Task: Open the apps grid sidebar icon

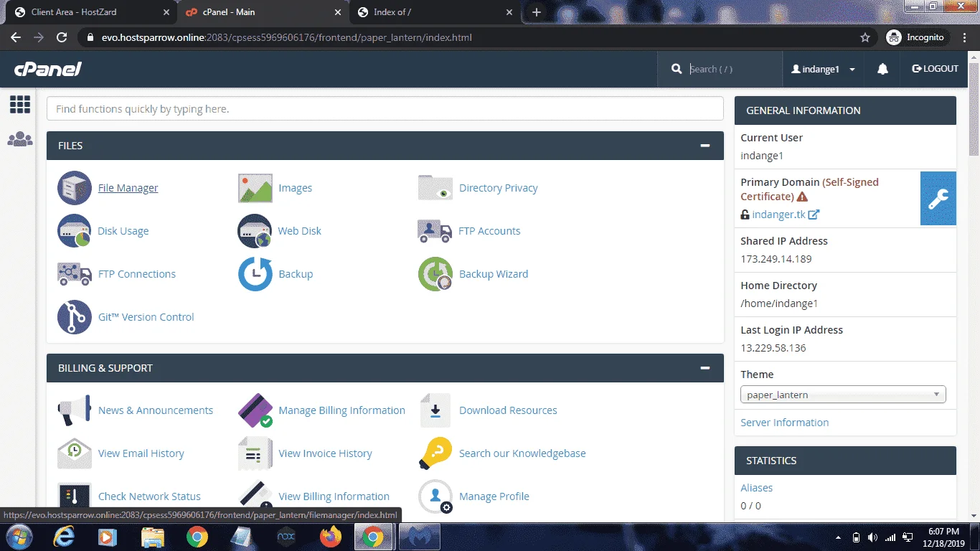Action: click(20, 105)
